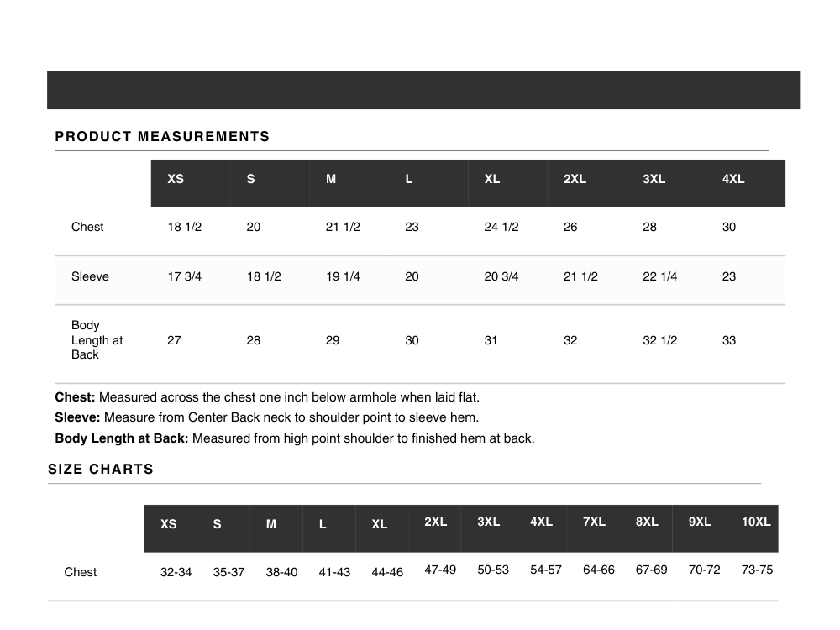Click the 73-75 chest range
840x630 pixels.
coord(757,570)
